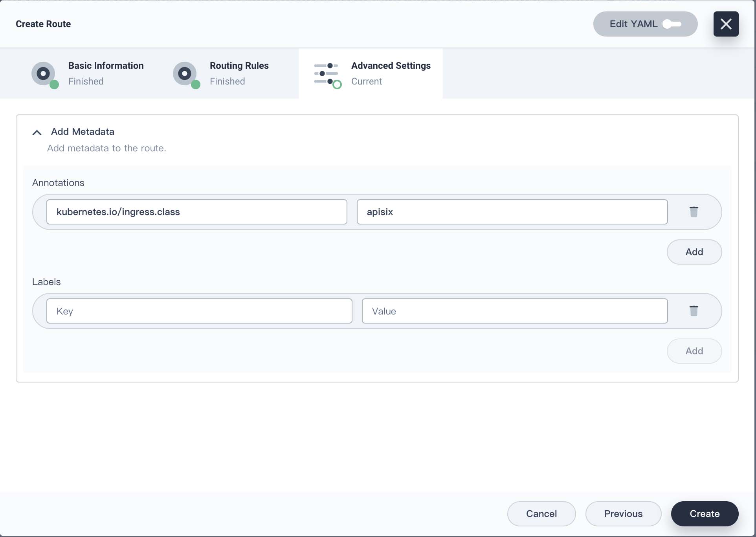Focus the annotation key field kubernetes.io/ingress.class
The image size is (756, 537).
coord(196,212)
